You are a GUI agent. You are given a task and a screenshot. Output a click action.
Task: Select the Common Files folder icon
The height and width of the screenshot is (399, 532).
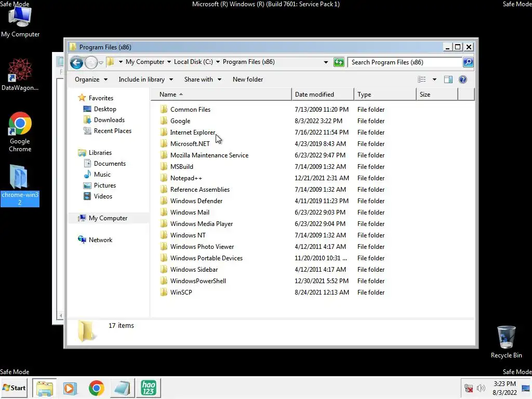coord(164,109)
